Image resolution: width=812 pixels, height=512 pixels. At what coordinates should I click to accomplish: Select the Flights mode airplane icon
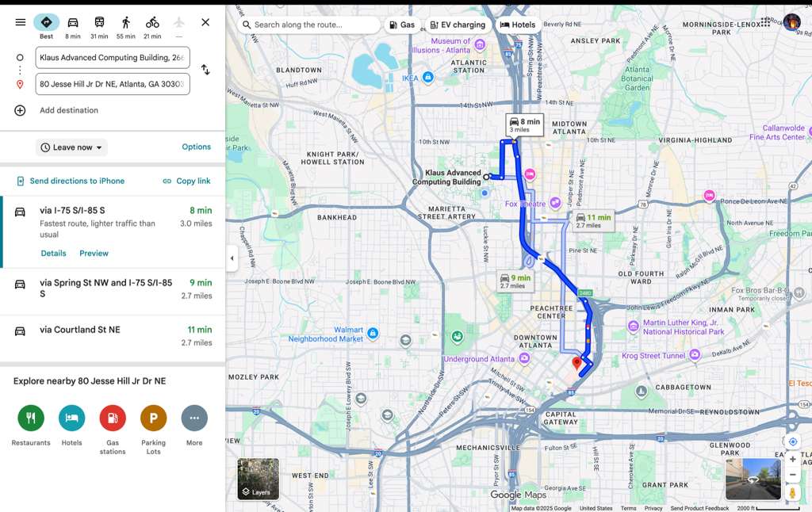coord(178,22)
